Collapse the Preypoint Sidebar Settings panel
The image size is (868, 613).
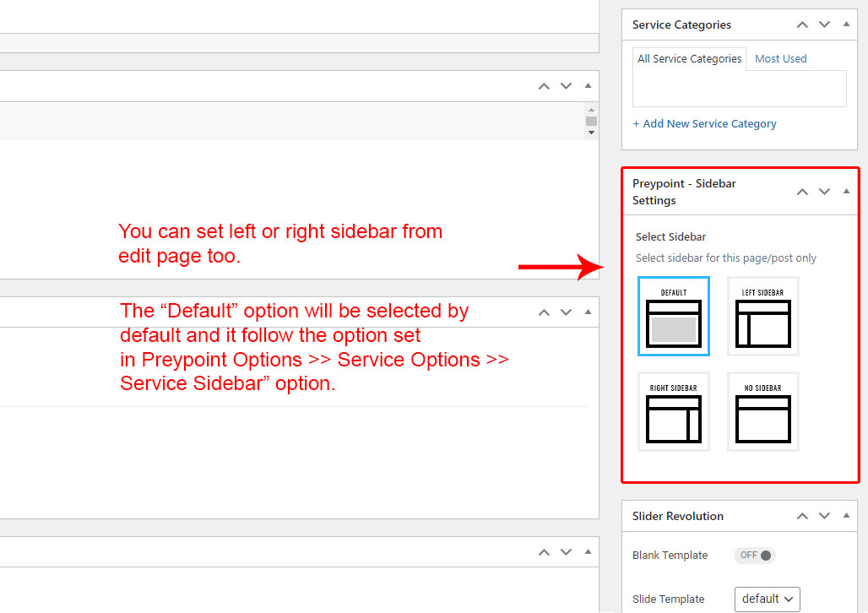(x=847, y=192)
